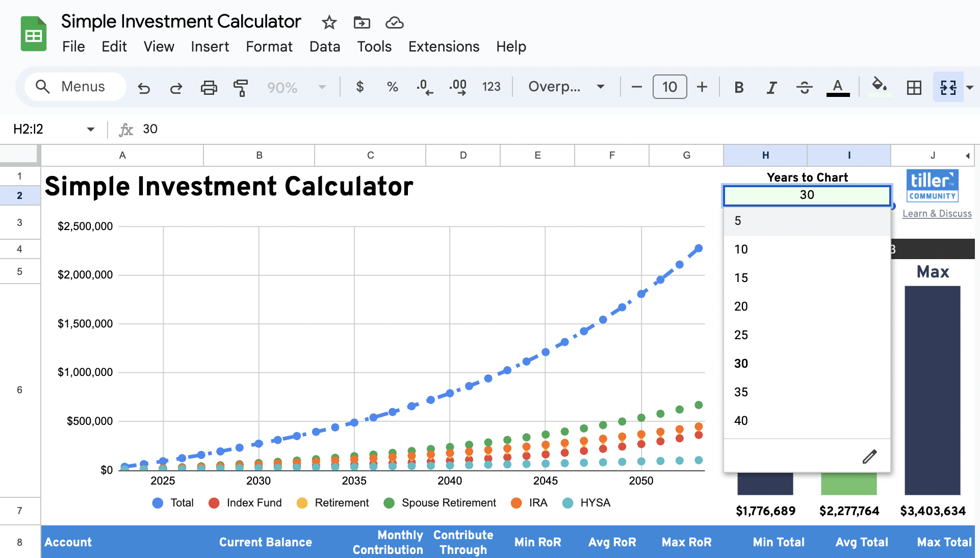
Task: Toggle strikethrough formatting
Action: coord(805,87)
